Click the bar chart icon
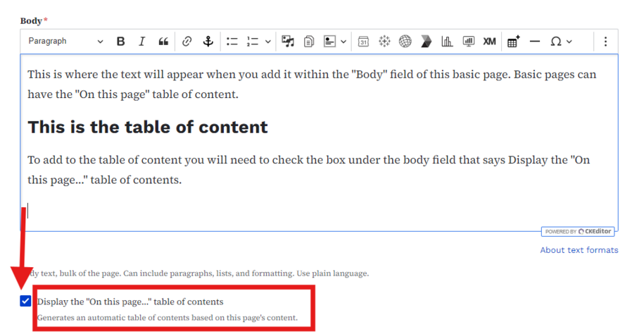 tap(447, 42)
